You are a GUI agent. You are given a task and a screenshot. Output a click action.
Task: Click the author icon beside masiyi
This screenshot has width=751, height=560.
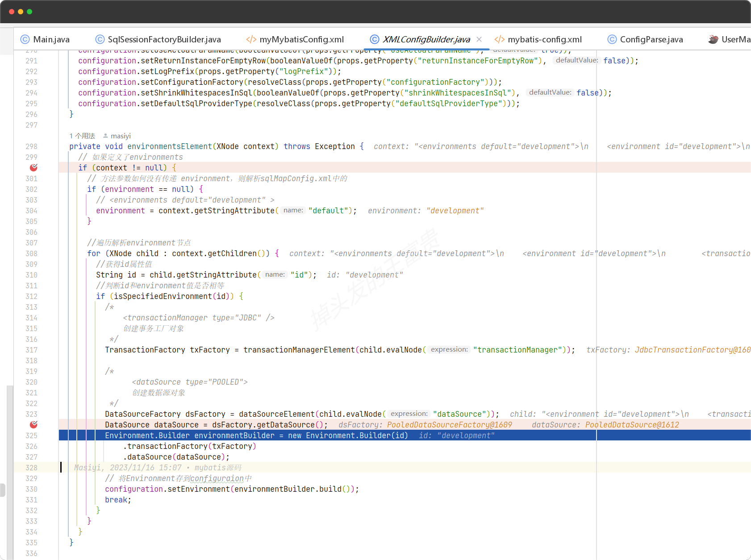click(105, 136)
